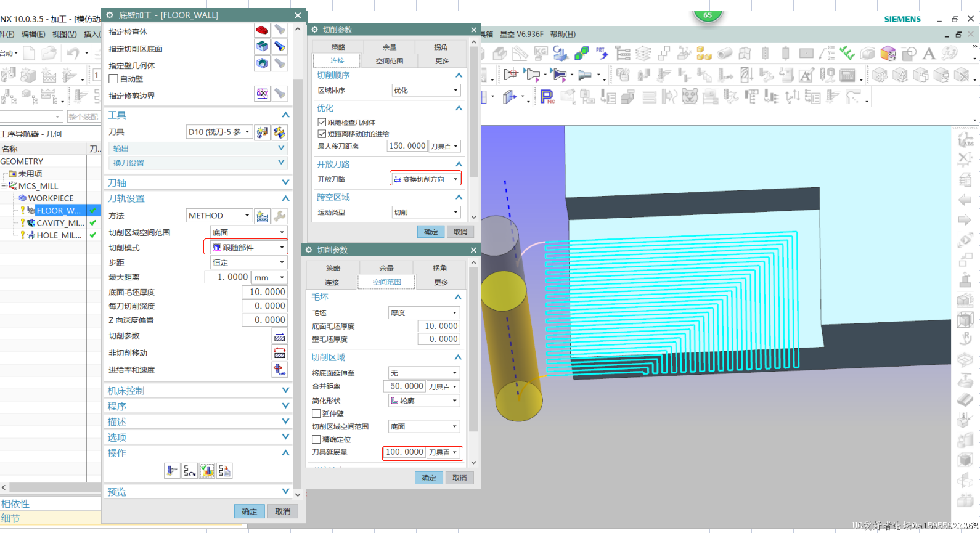Toggle the 延伸壁 checkbox
980x533 pixels.
tap(316, 413)
